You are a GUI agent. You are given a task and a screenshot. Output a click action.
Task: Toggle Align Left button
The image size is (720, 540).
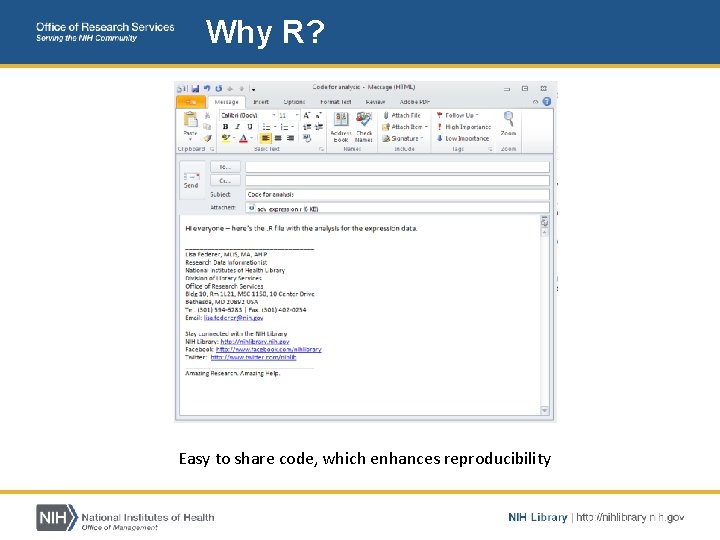[265, 138]
